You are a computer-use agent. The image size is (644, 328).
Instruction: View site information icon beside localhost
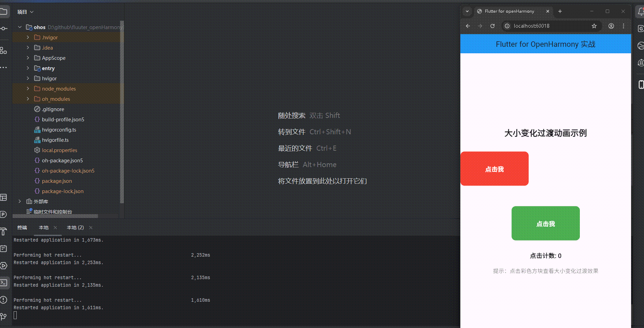[x=507, y=26]
